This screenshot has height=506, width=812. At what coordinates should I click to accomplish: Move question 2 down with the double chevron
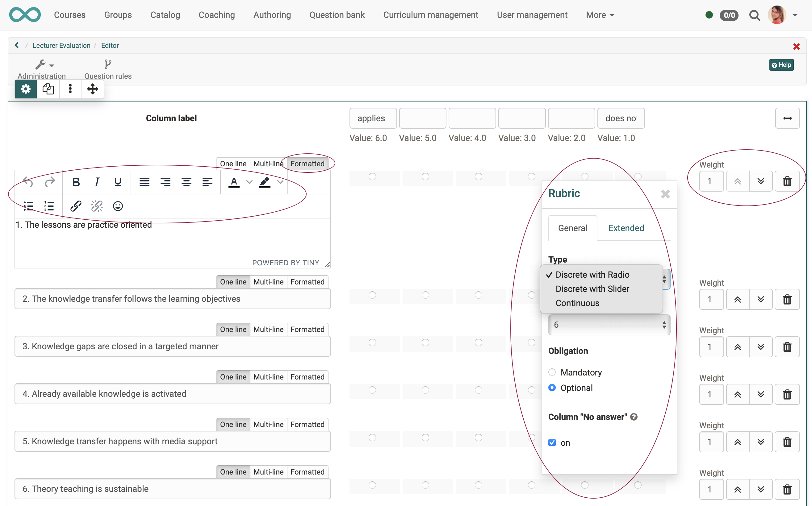click(760, 299)
